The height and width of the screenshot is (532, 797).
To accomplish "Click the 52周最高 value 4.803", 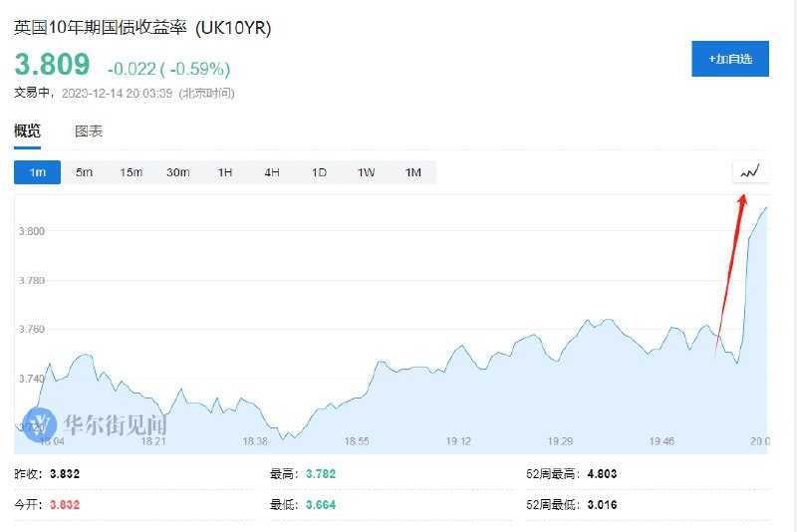I will tap(602, 474).
